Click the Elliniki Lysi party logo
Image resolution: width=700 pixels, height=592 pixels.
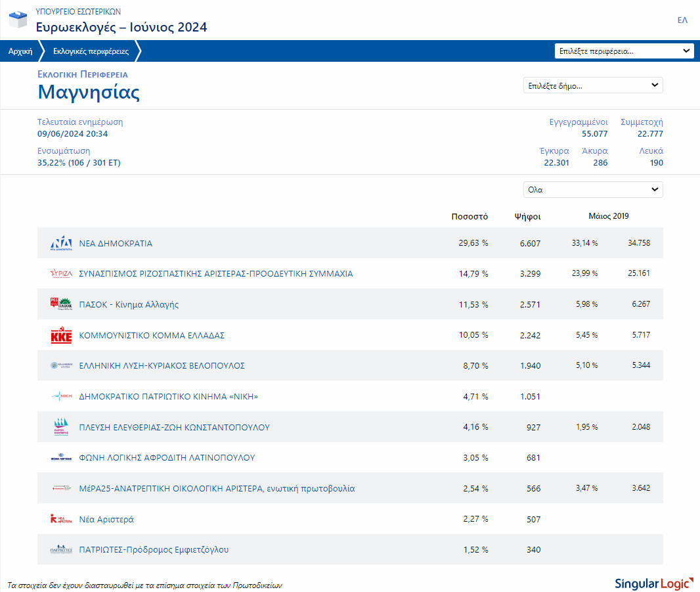(x=61, y=365)
